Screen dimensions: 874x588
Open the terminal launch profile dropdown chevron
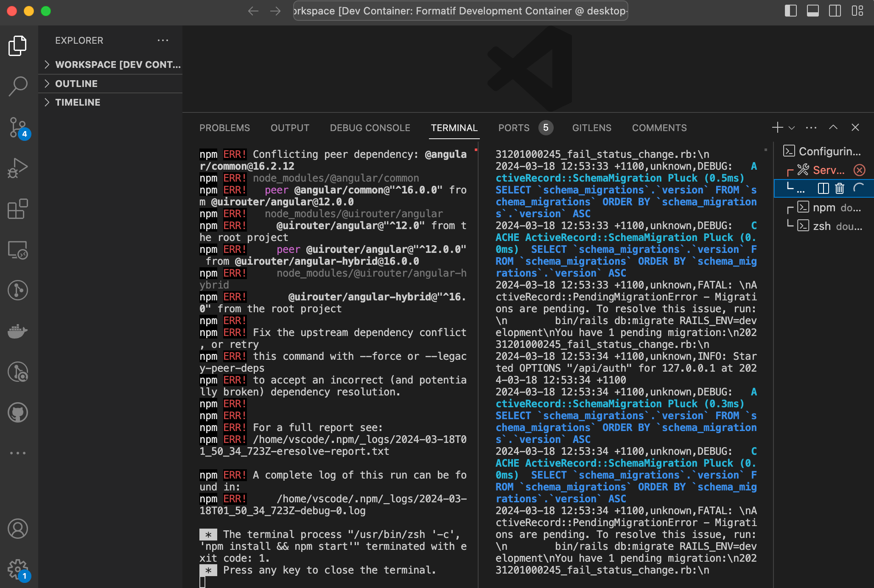click(x=791, y=128)
